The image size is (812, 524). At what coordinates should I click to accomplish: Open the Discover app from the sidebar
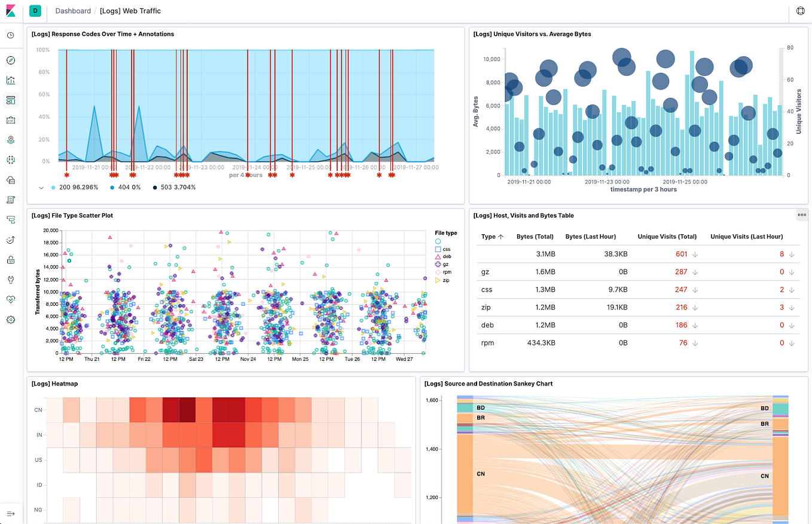tap(11, 60)
